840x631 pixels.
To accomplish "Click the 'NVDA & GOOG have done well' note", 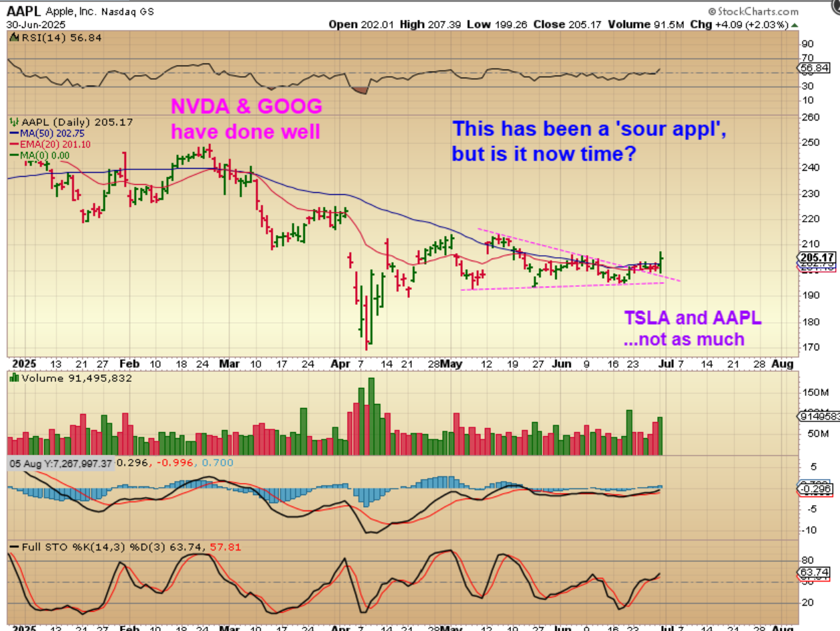I will pos(247,119).
